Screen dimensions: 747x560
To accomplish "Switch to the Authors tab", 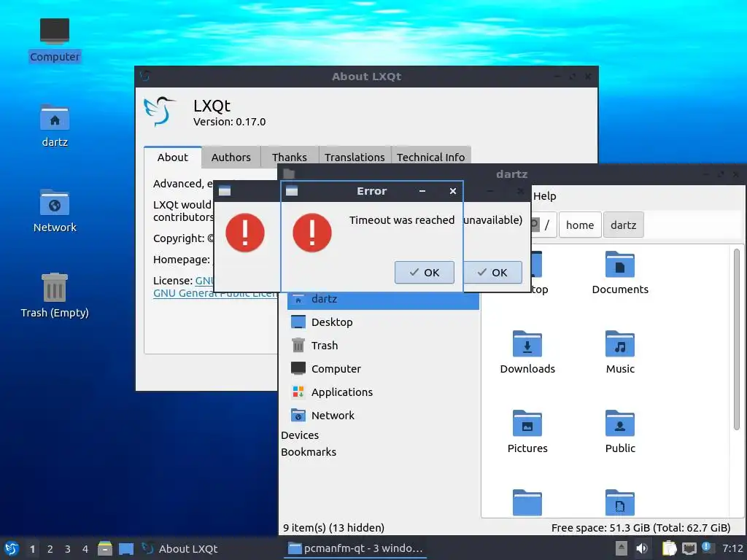I will tap(231, 157).
